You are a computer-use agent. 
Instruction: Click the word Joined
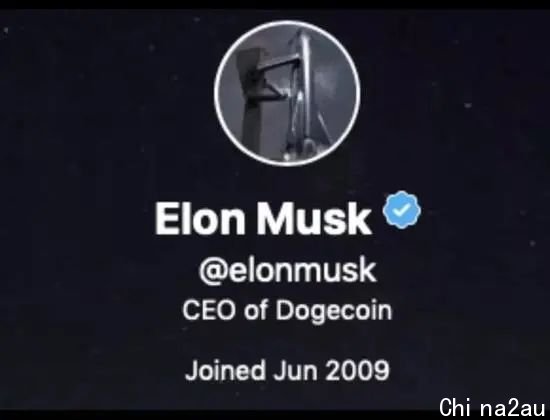click(x=224, y=371)
